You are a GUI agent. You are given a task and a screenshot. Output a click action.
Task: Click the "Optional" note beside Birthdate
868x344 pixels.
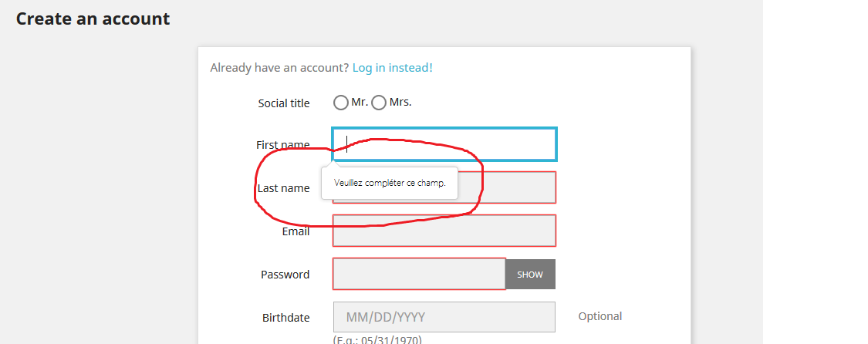(x=599, y=316)
